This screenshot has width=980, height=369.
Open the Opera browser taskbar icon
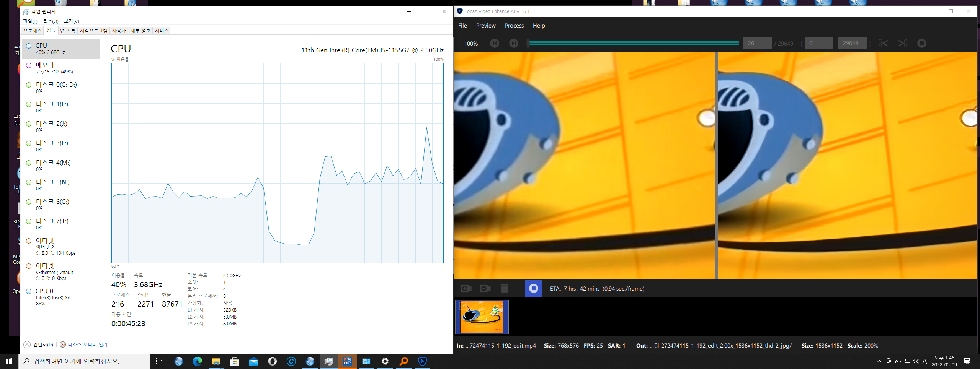coord(272,361)
